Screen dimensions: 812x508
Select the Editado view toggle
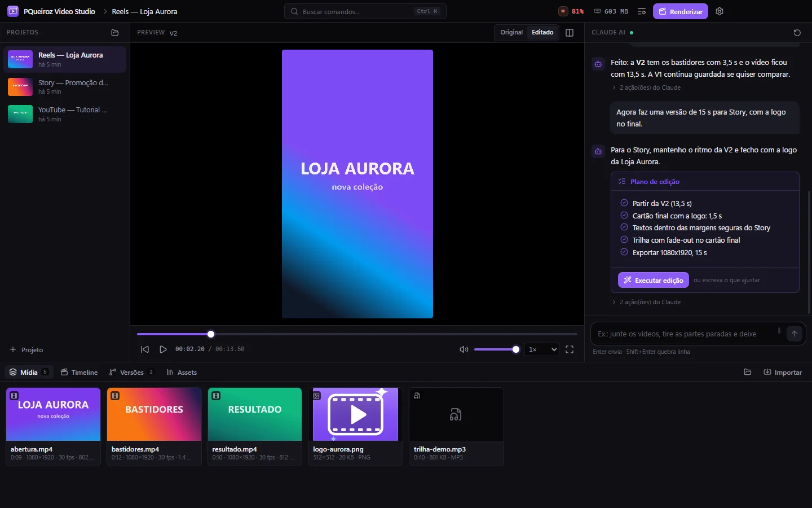pyautogui.click(x=542, y=33)
